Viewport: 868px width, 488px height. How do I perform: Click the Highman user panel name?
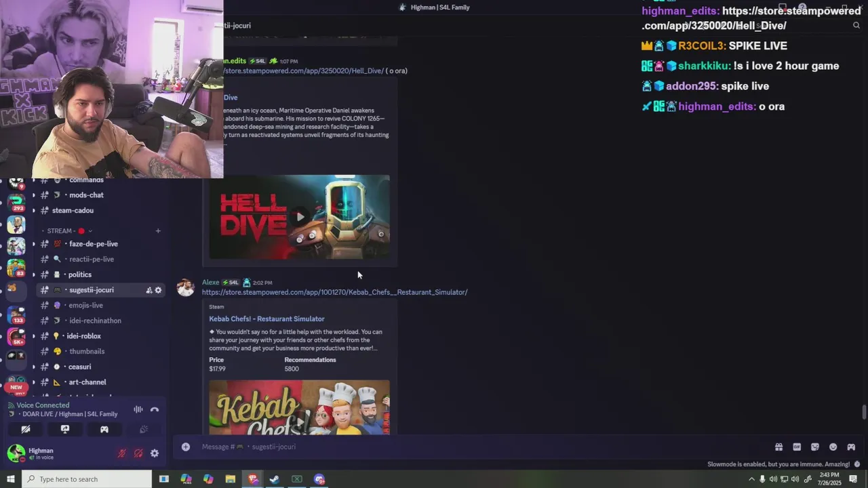[x=41, y=451]
